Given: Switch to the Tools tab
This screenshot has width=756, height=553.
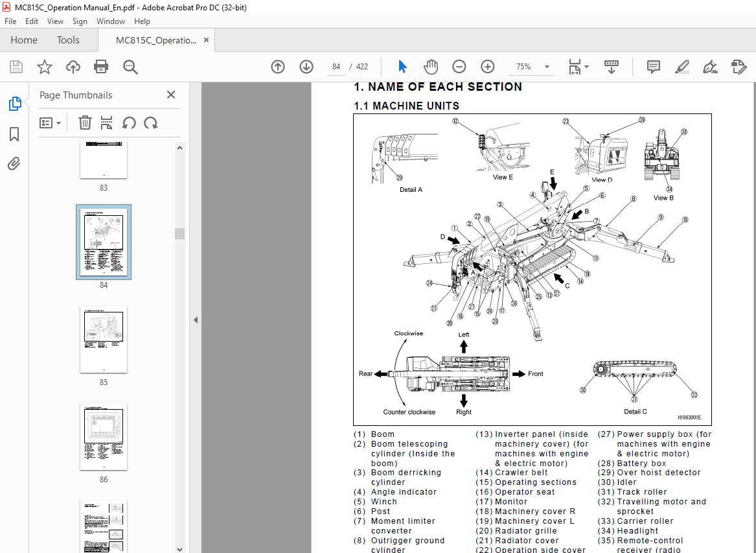Looking at the screenshot, I should click(x=68, y=40).
